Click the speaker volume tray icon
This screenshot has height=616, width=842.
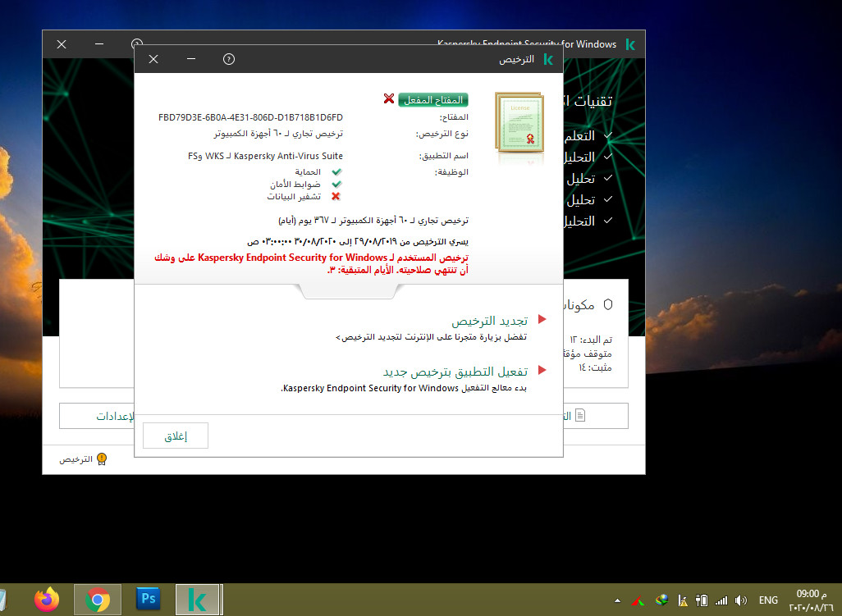coord(741,600)
